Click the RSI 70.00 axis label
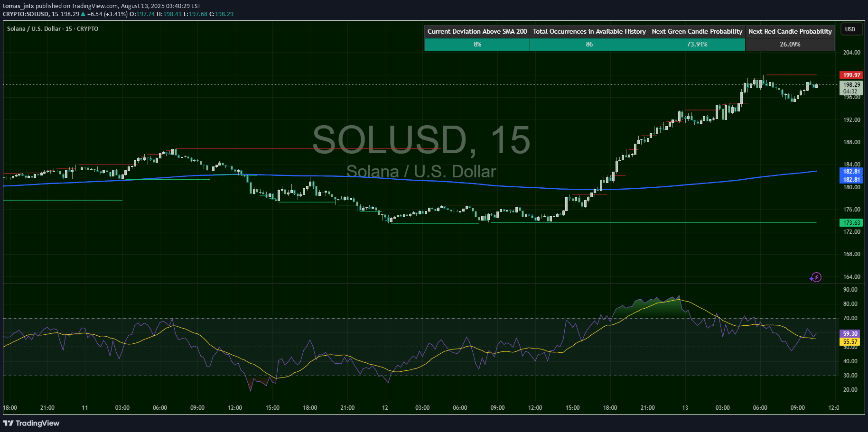This screenshot has width=868, height=432. pyautogui.click(x=850, y=318)
